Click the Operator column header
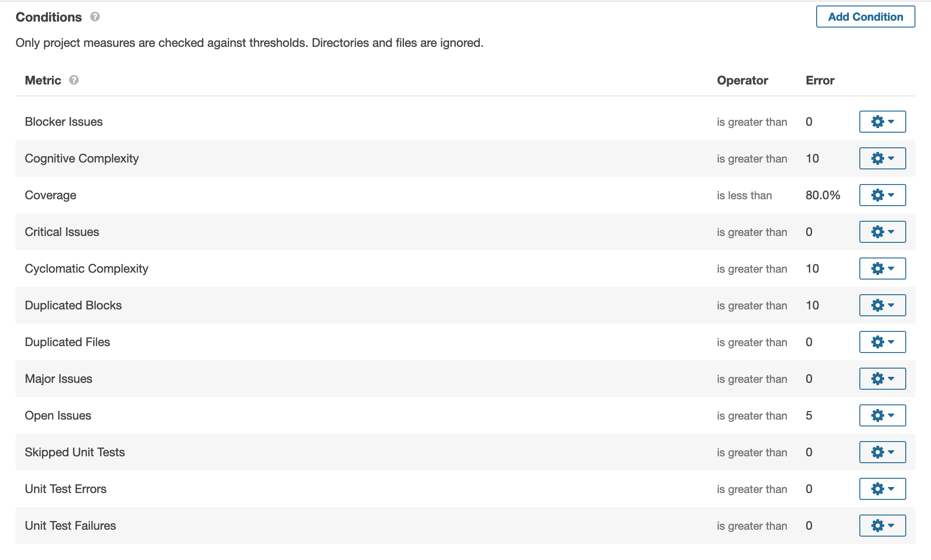Screen dimensions: 931x560 (x=742, y=80)
